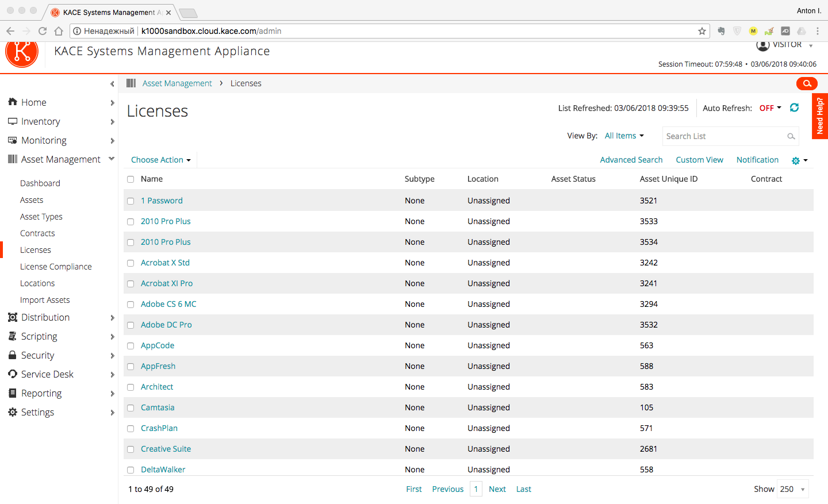Open Contracts in sidebar submenu
828x504 pixels.
[x=37, y=233]
